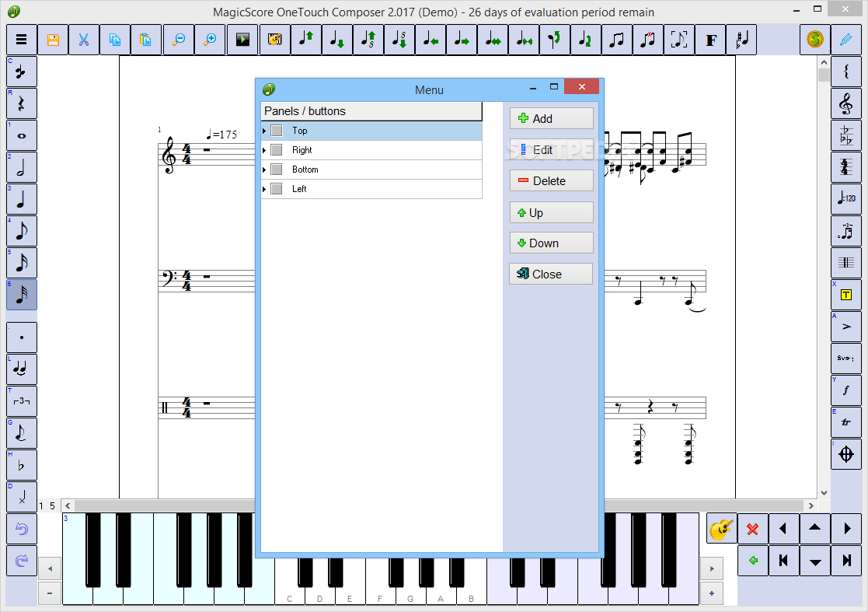Select the eighth note duration
The image size is (868, 612).
[x=22, y=231]
